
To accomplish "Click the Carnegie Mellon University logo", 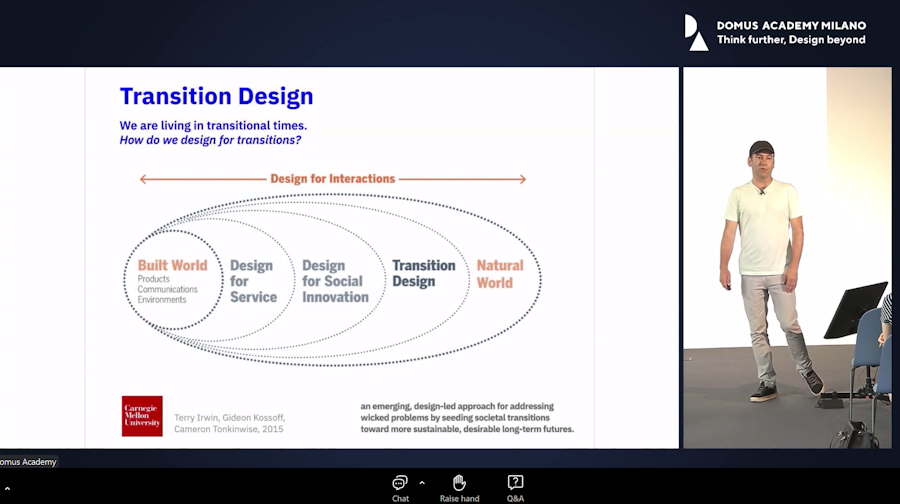I will pos(142,416).
